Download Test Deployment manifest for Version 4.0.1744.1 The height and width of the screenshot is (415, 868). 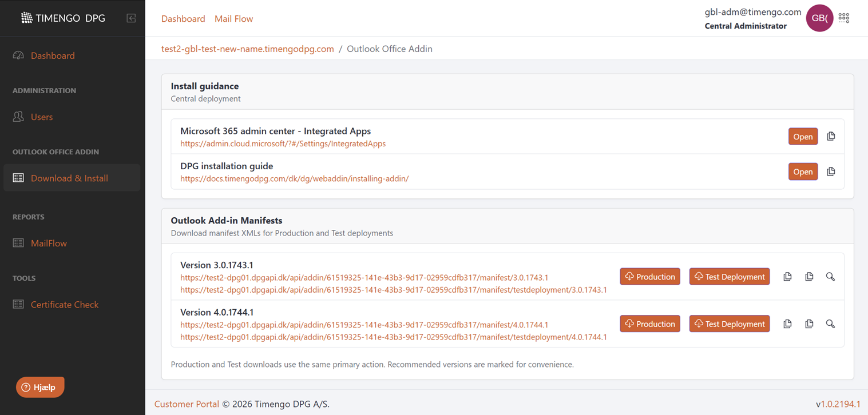(x=729, y=324)
